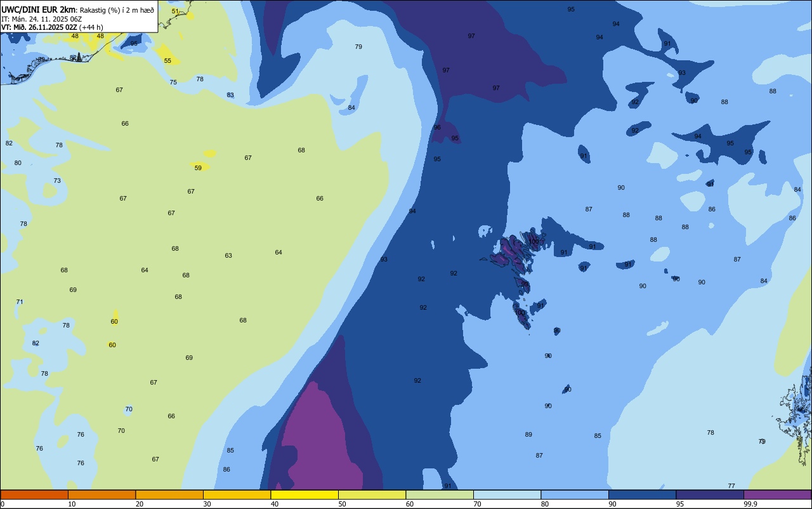Screen dimensions: 812x509
Task: Click the map value "75"
Action: tap(173, 83)
